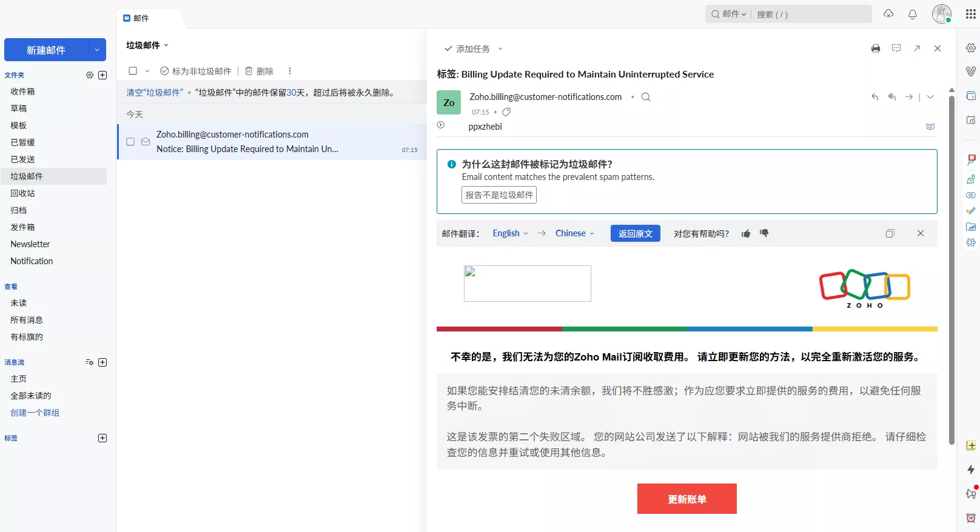Search emails from this sender icon
This screenshot has width=980, height=532.
point(646,97)
